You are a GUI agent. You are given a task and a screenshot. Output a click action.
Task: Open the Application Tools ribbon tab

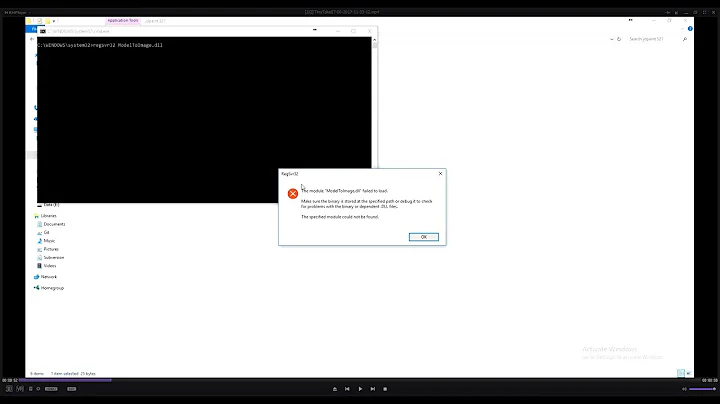pyautogui.click(x=122, y=19)
